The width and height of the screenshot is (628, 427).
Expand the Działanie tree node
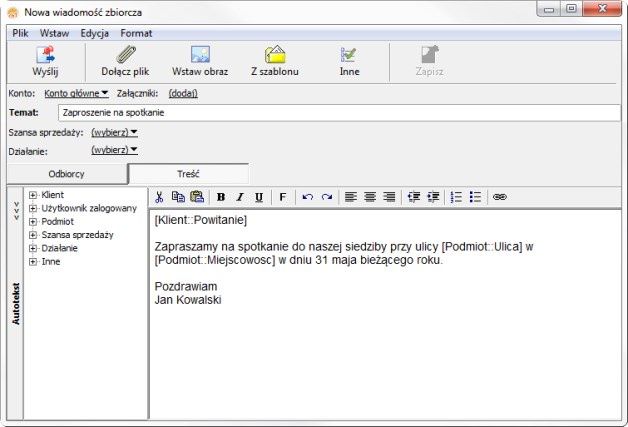[x=33, y=248]
